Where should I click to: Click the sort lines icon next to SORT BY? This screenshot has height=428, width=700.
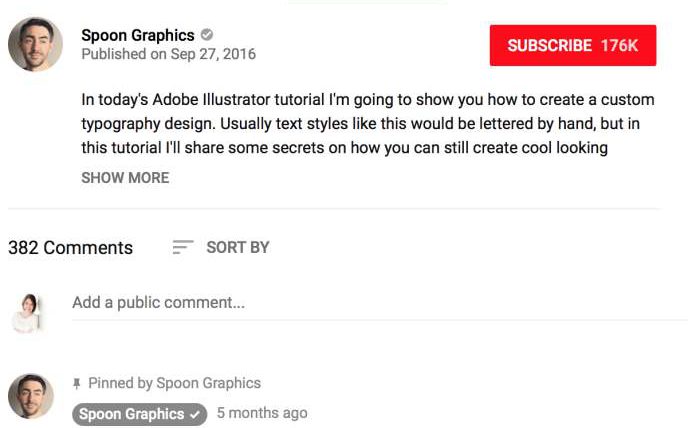pyautogui.click(x=183, y=247)
